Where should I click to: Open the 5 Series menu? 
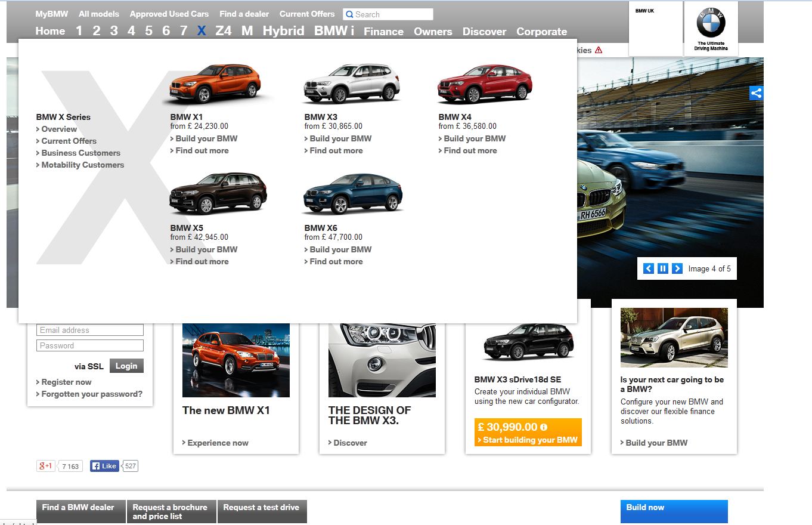(148, 30)
